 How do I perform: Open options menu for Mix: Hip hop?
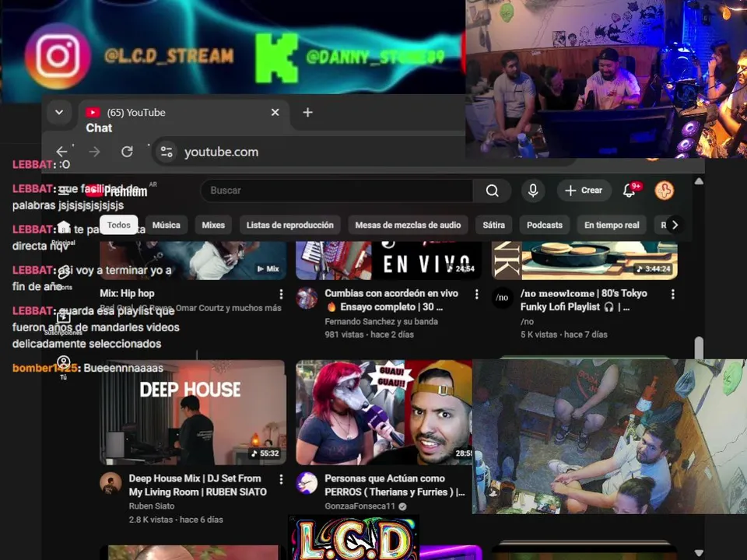(x=281, y=294)
